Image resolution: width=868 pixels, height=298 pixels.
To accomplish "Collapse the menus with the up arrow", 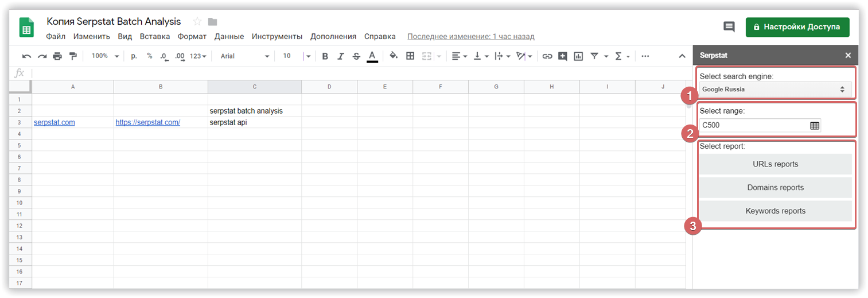I will tap(682, 56).
